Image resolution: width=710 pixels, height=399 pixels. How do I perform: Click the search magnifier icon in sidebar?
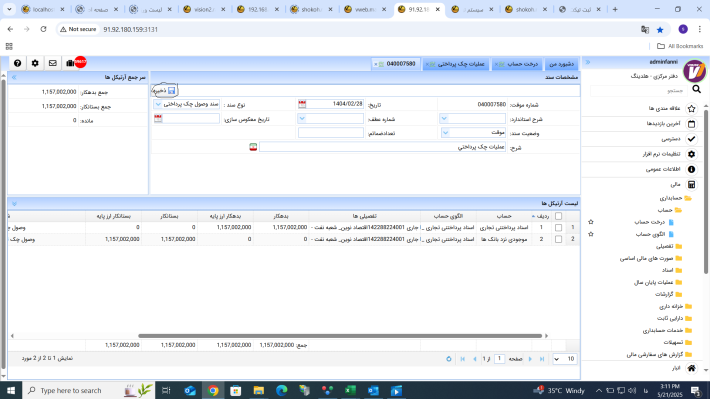click(696, 90)
